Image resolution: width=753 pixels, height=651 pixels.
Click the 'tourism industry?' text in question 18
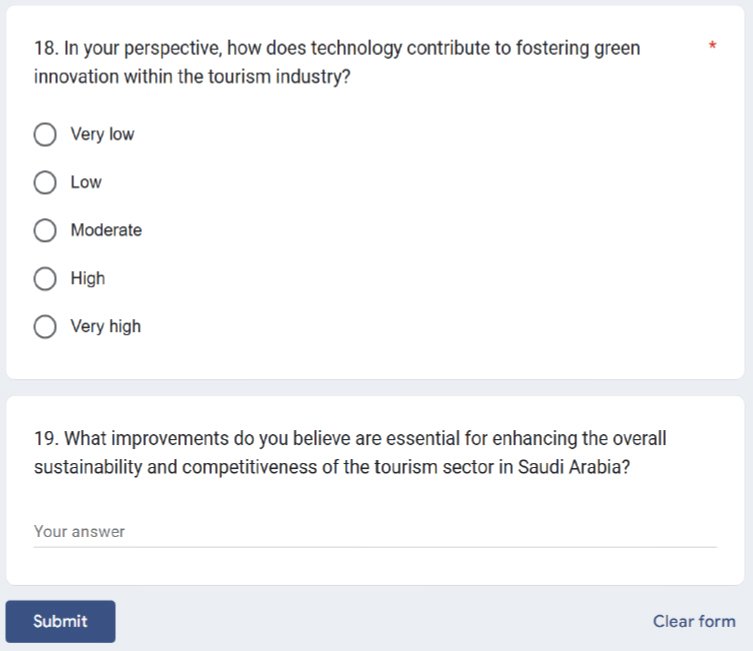pos(281,76)
